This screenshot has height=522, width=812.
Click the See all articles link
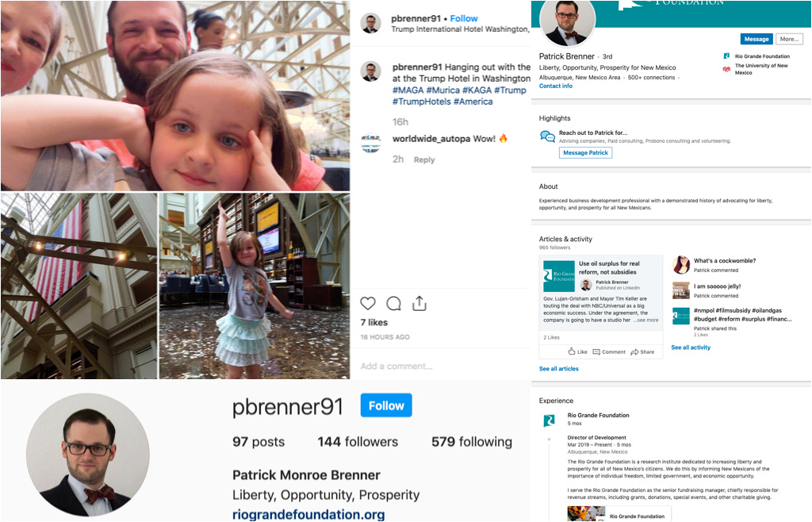(559, 369)
